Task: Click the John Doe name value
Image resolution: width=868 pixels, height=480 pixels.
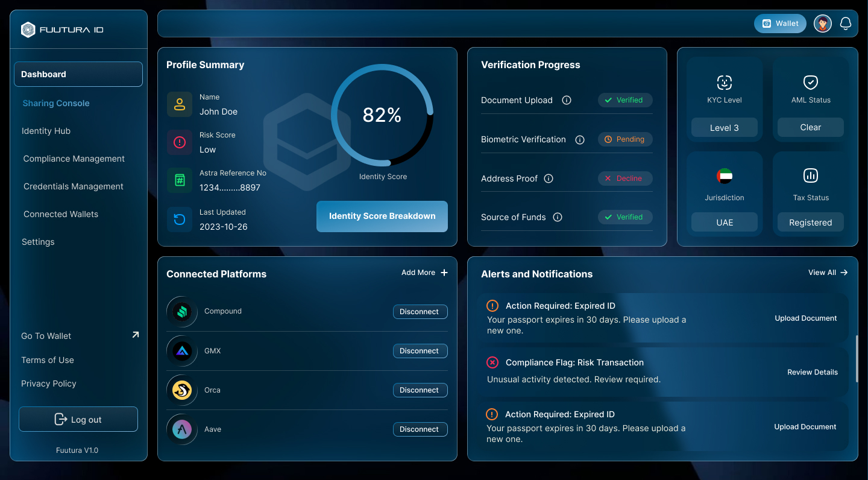Action: (x=219, y=112)
